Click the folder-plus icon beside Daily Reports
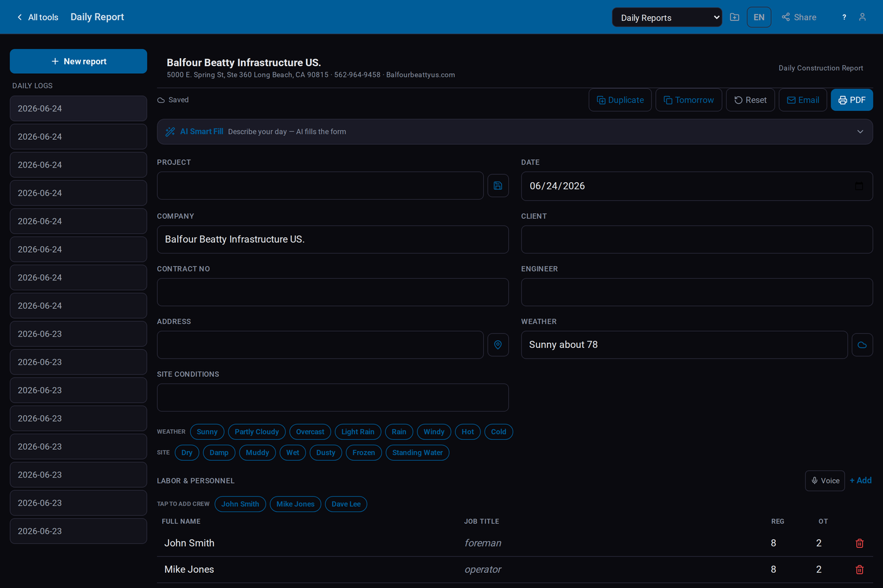This screenshot has height=588, width=883. pos(735,17)
